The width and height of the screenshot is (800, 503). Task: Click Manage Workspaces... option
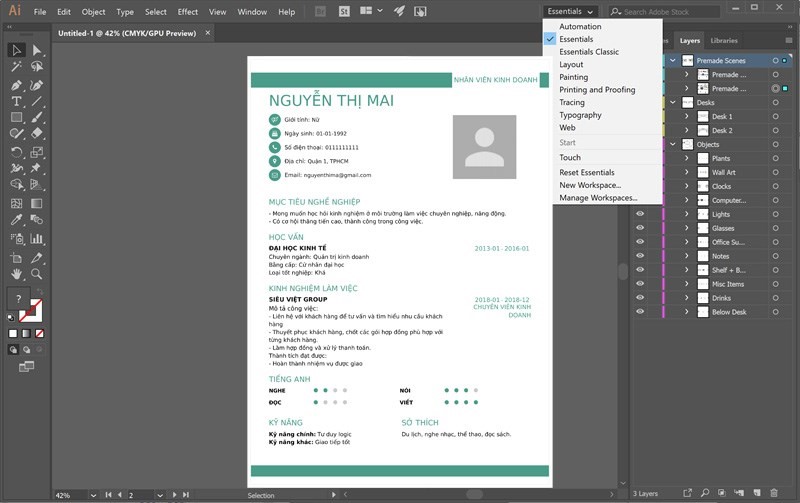[598, 197]
